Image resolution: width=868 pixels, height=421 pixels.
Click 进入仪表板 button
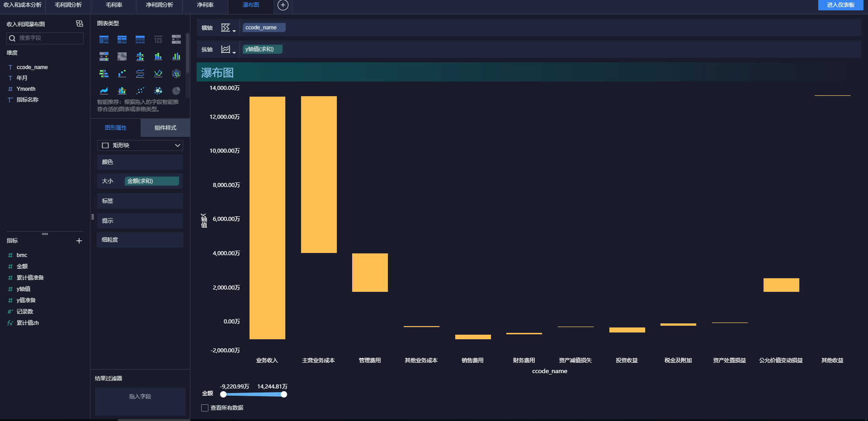(841, 5)
